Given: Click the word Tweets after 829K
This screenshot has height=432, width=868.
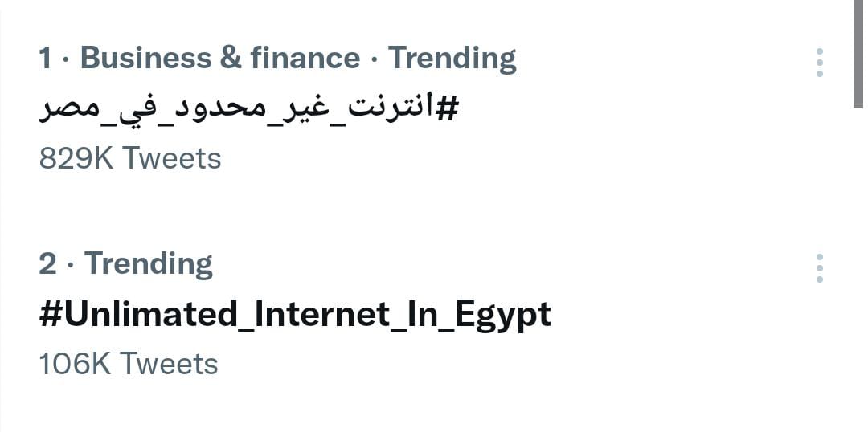Looking at the screenshot, I should 172,158.
